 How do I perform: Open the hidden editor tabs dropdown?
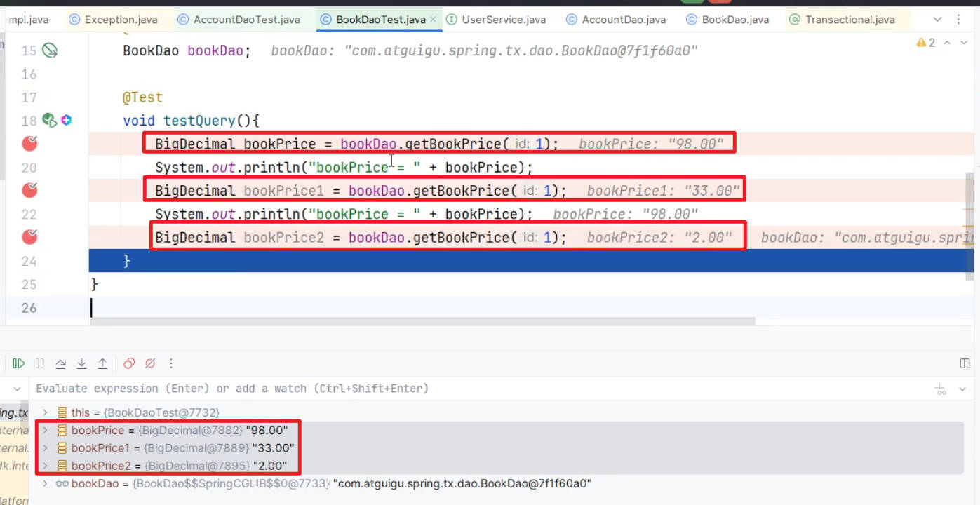click(x=939, y=20)
